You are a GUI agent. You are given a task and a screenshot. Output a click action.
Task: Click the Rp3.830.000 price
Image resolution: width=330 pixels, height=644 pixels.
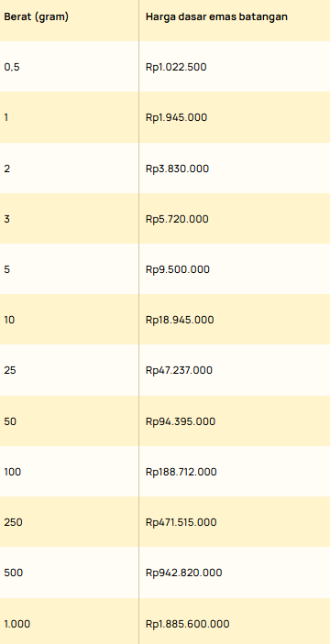[x=178, y=169]
